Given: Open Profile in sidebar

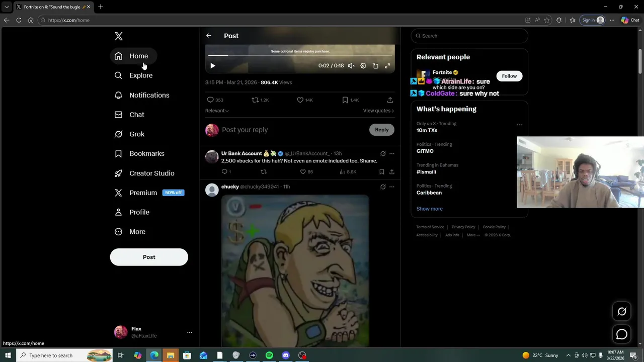Looking at the screenshot, I should pyautogui.click(x=132, y=212).
